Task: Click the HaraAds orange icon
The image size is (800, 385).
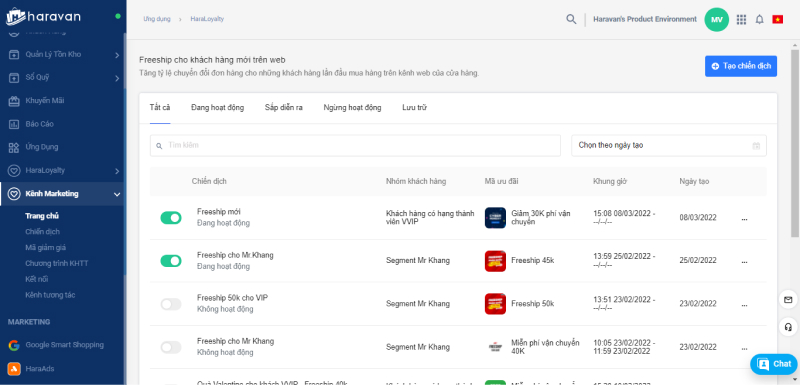Action: pyautogui.click(x=14, y=369)
